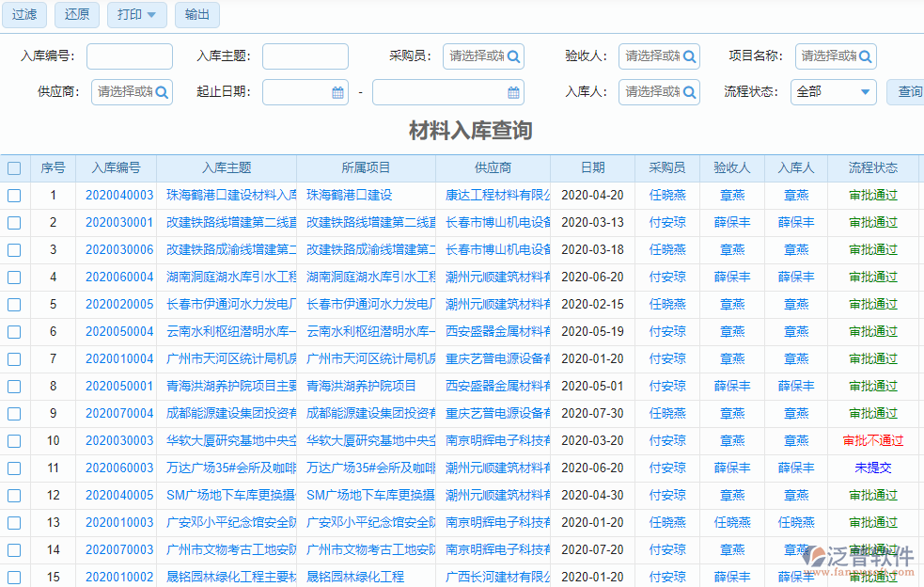Click the 过滤 menu item
The width and height of the screenshot is (924, 587).
click(23, 15)
